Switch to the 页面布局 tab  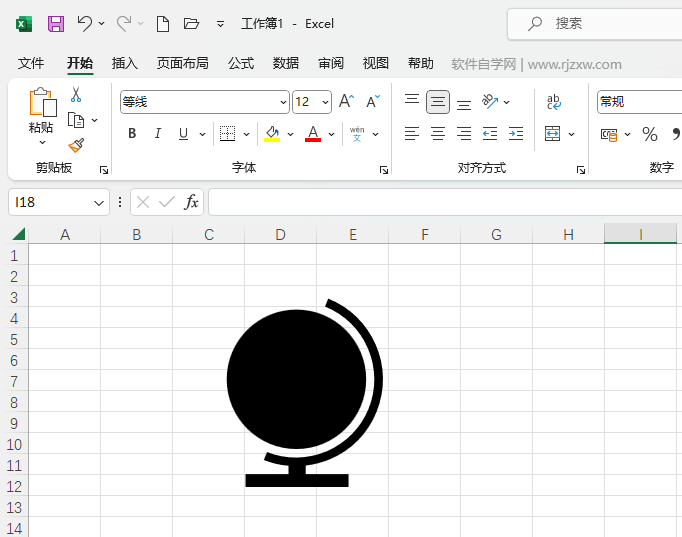[x=183, y=63]
